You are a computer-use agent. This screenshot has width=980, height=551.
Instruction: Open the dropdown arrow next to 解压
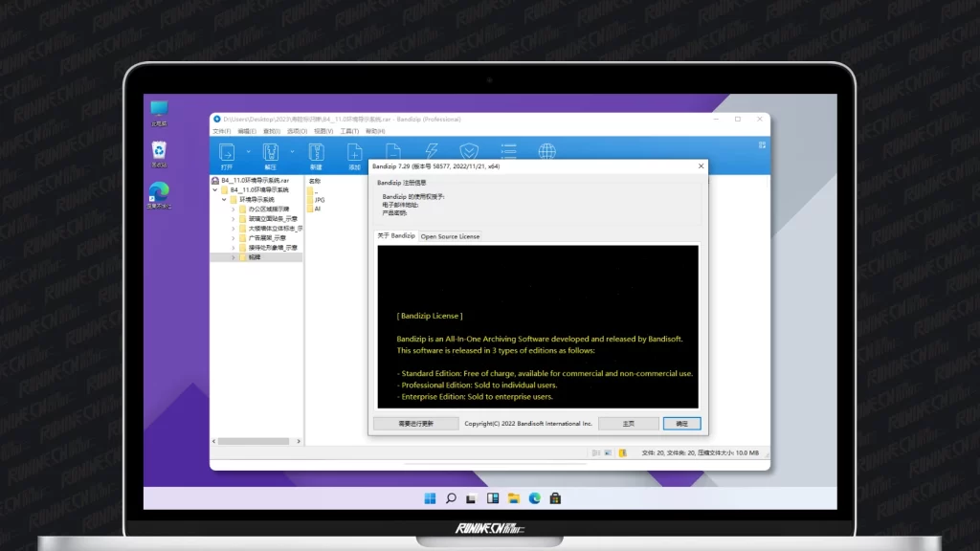(292, 151)
